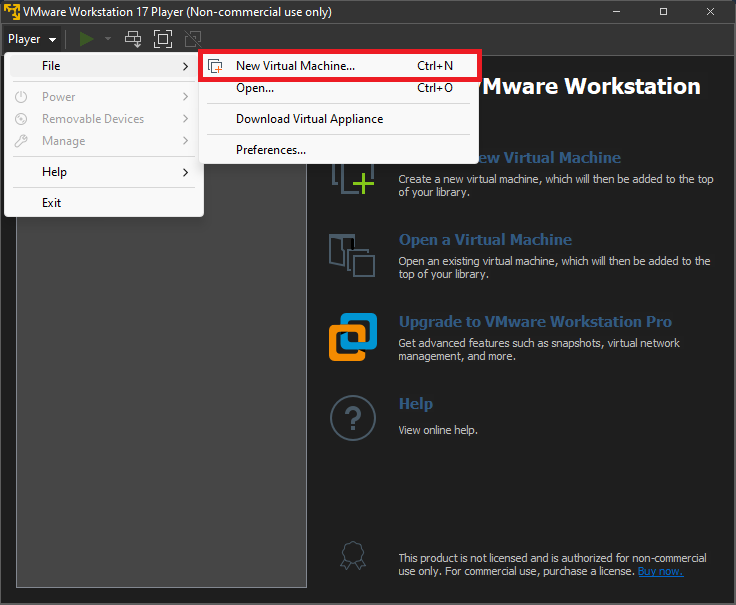Click the Manage wrench icon
The height and width of the screenshot is (605, 736).
[x=21, y=141]
